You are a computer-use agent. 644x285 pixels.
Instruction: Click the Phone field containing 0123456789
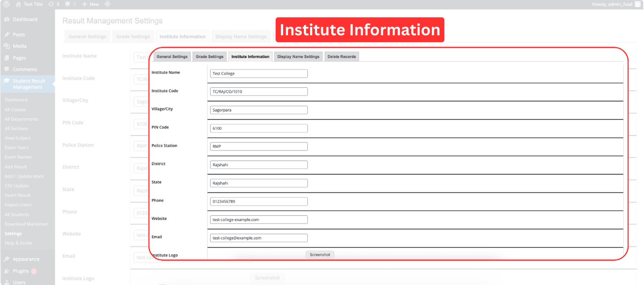click(x=259, y=201)
